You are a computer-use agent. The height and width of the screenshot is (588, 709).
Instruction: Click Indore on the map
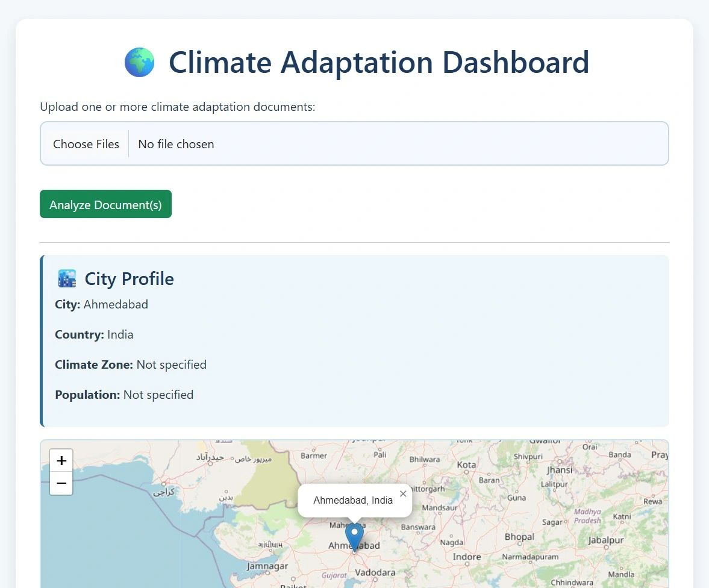pyautogui.click(x=467, y=557)
